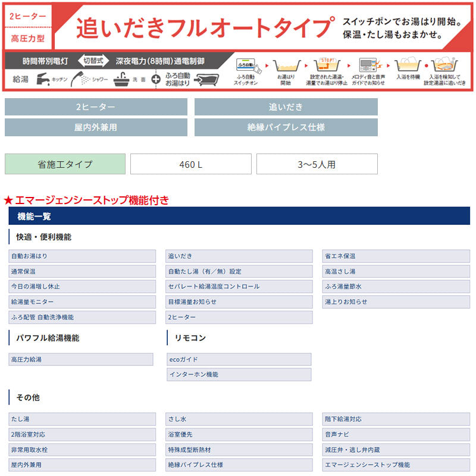Click the お湯はり開始 tub icon
This screenshot has width=476, height=476.
[287, 65]
